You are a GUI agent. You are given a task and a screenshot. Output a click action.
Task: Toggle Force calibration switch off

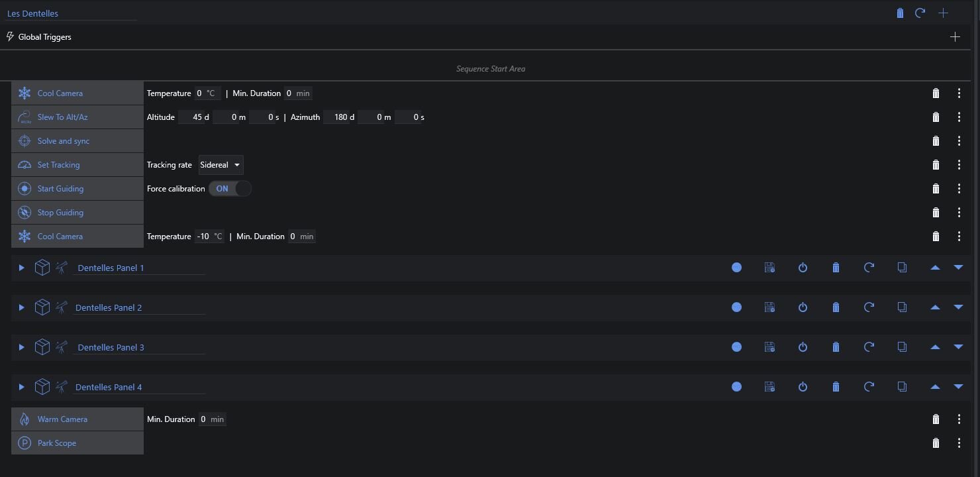230,189
